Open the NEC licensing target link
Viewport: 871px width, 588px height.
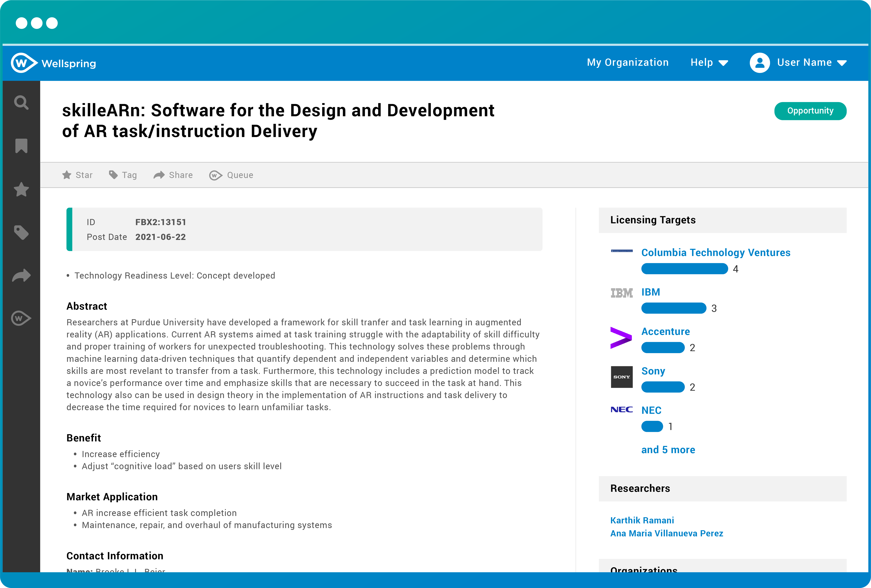pos(651,410)
